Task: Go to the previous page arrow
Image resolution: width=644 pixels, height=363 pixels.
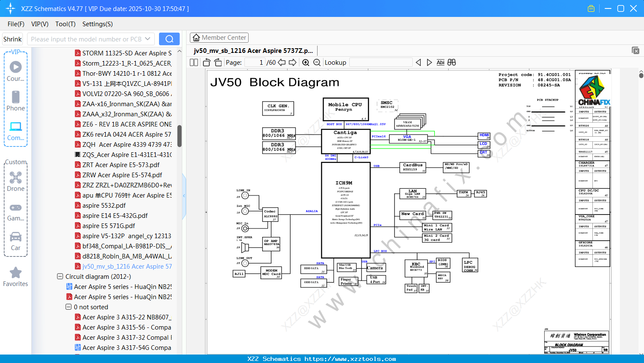Action: (282, 63)
